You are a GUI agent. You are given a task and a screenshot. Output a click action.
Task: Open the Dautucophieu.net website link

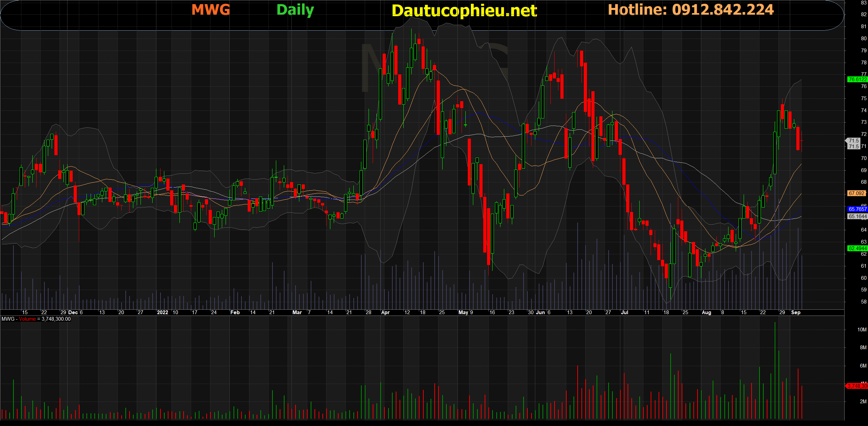coord(464,11)
